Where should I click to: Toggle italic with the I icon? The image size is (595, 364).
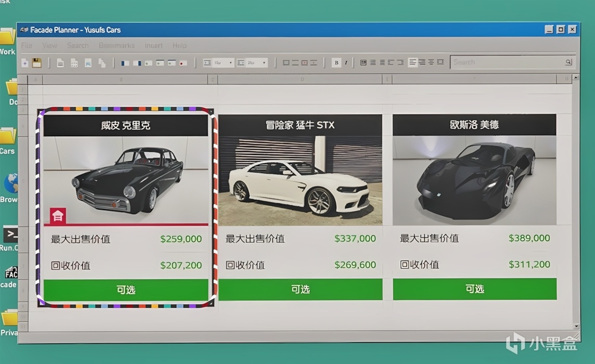346,62
